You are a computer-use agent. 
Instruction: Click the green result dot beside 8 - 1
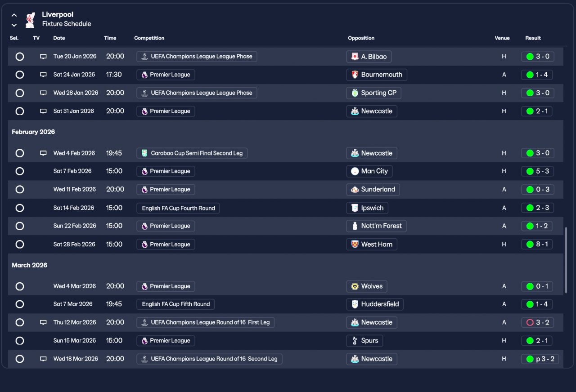530,245
